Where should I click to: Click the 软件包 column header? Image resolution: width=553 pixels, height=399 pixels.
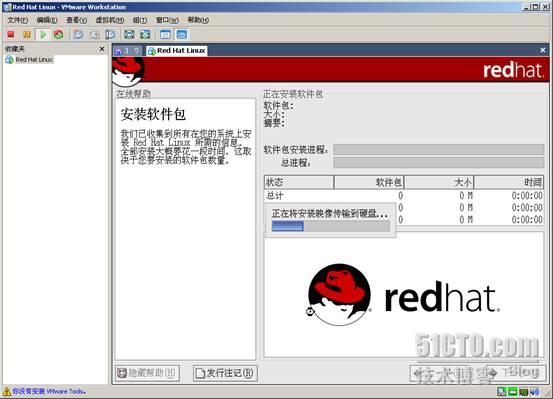[x=369, y=182]
